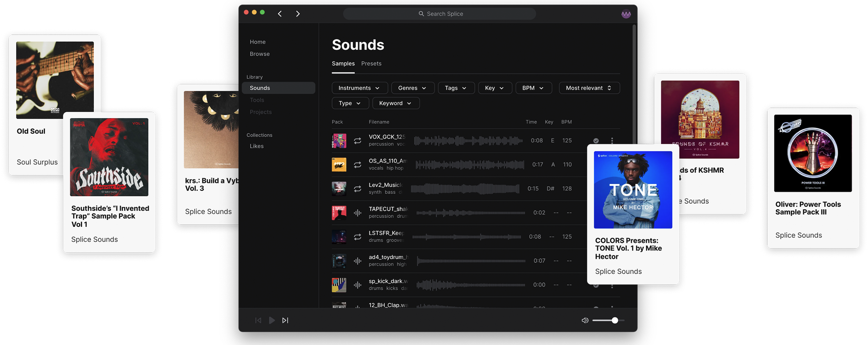This screenshot has height=345, width=868.
Task: Go back with the left arrow
Action: coord(279,14)
